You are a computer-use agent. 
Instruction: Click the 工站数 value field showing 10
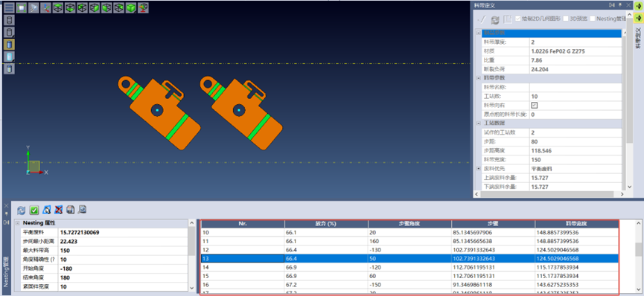tap(575, 96)
